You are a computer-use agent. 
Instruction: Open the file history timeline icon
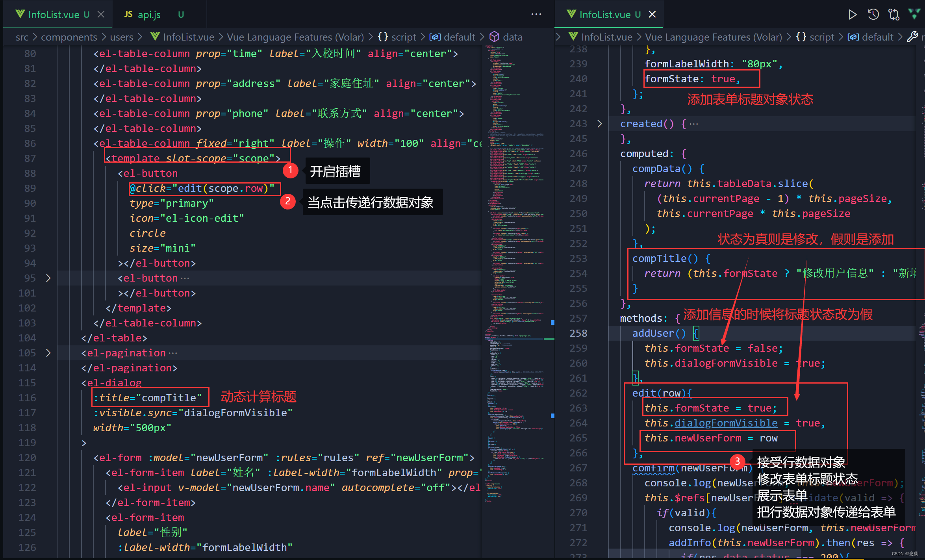click(x=873, y=15)
